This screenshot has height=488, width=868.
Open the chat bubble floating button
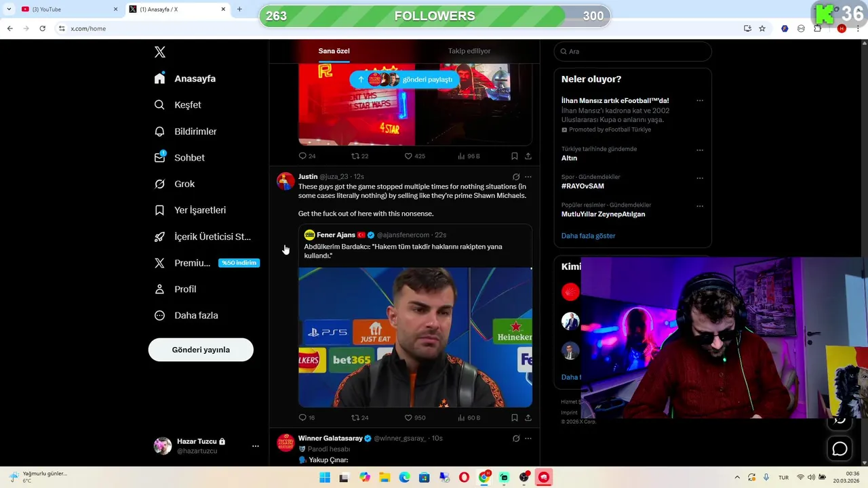pyautogui.click(x=840, y=449)
